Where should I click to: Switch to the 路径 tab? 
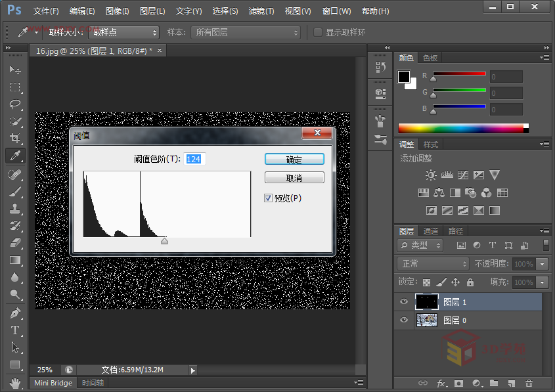pyautogui.click(x=456, y=231)
